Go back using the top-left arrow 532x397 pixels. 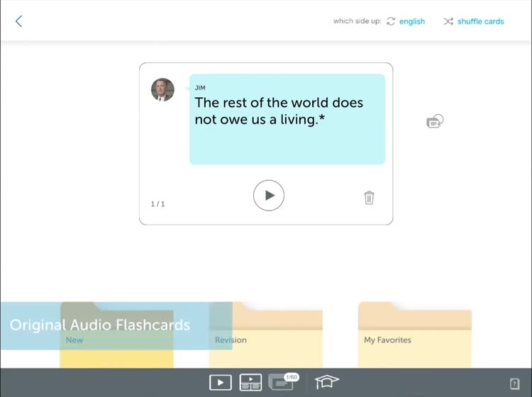18,21
